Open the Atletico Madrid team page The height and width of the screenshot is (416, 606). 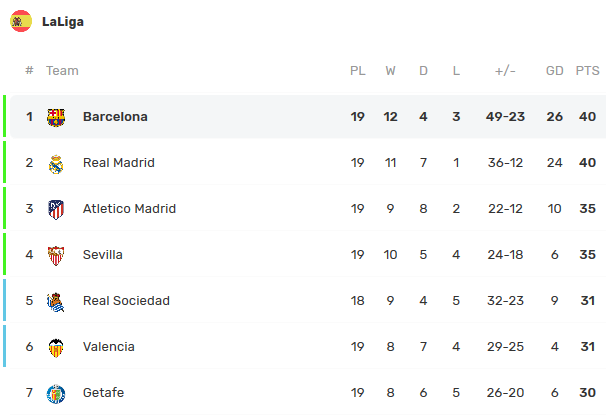[129, 209]
